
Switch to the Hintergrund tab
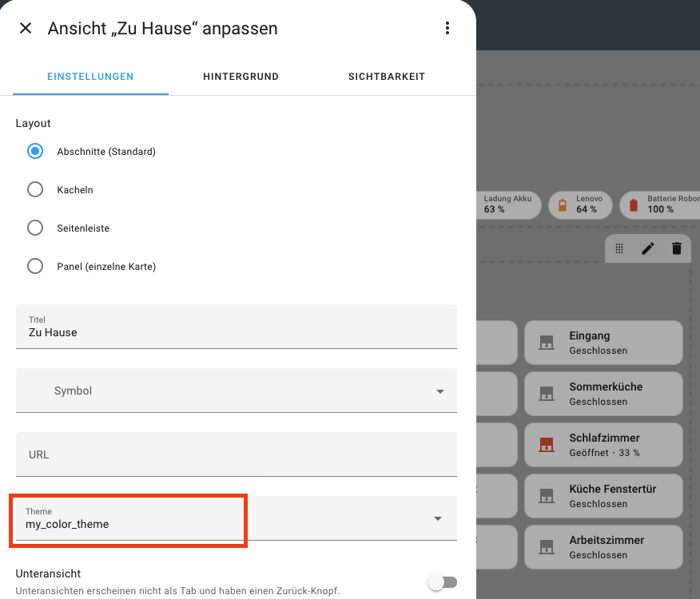(x=241, y=77)
